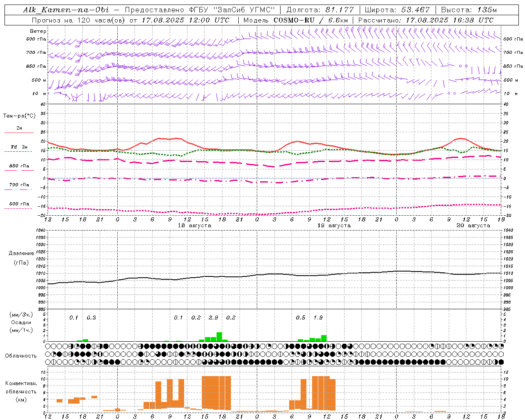The height and width of the screenshot is (420, 525).
Task: Click the 700 гПа temperature legend entry
Action: 19,185
